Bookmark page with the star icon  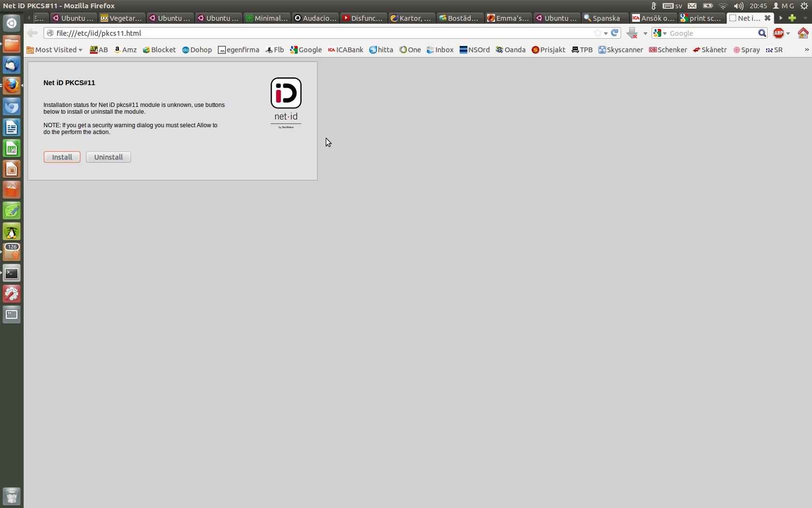click(x=598, y=33)
